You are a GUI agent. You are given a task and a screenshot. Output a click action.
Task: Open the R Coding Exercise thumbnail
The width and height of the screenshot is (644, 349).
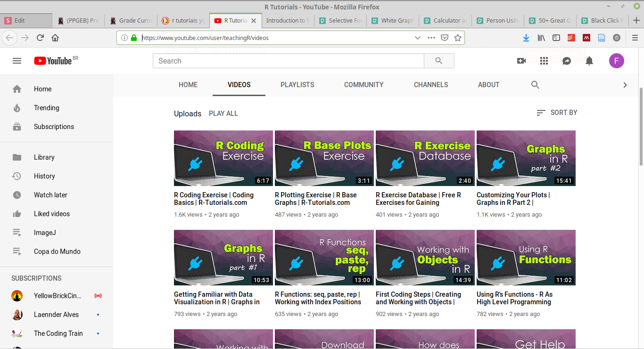point(223,158)
